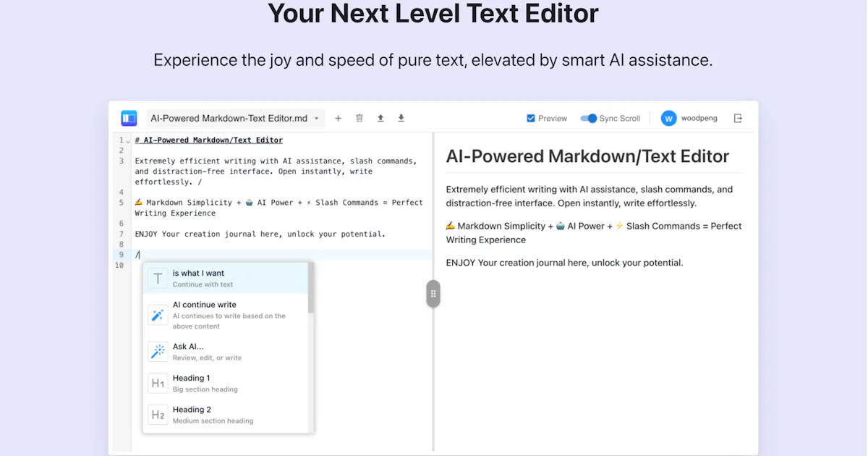Select AI continue write command
Image resolution: width=868 pixels, height=456 pixels.
(x=226, y=315)
